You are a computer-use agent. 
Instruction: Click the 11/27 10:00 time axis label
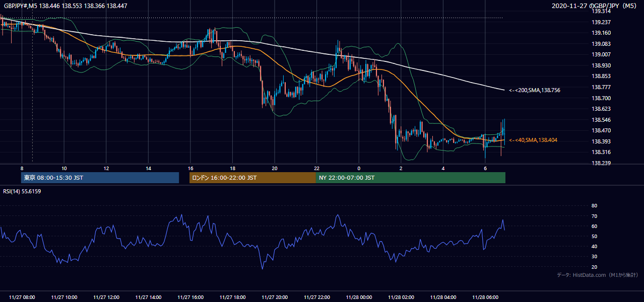click(64, 297)
